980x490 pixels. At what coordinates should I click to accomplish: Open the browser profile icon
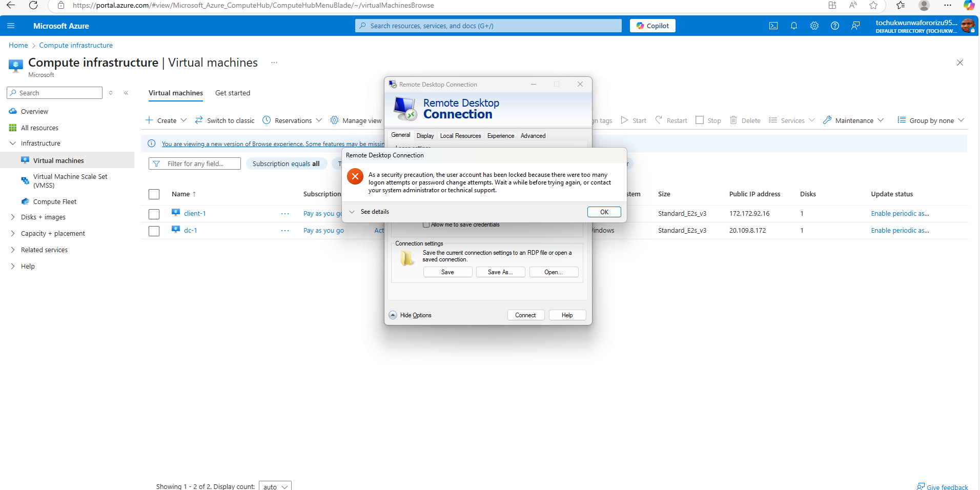click(924, 5)
